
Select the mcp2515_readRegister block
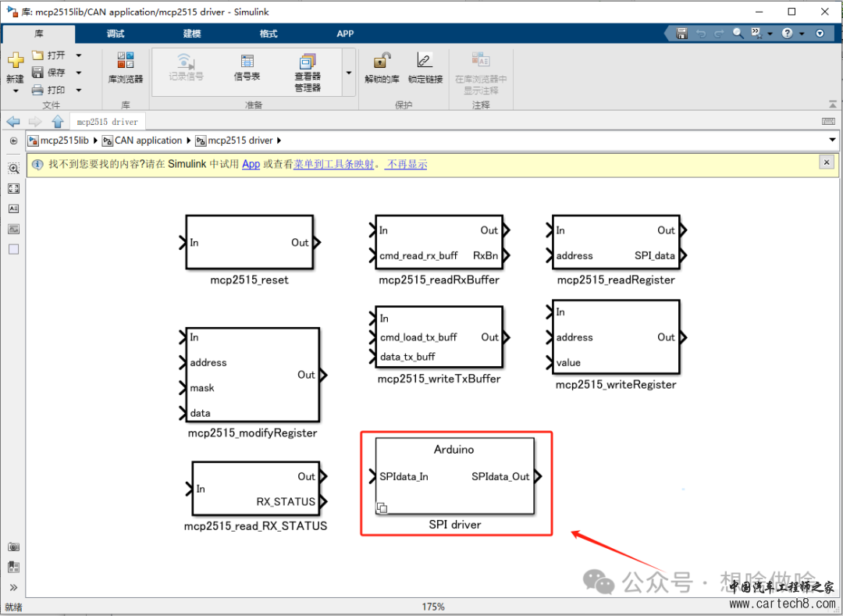(616, 242)
